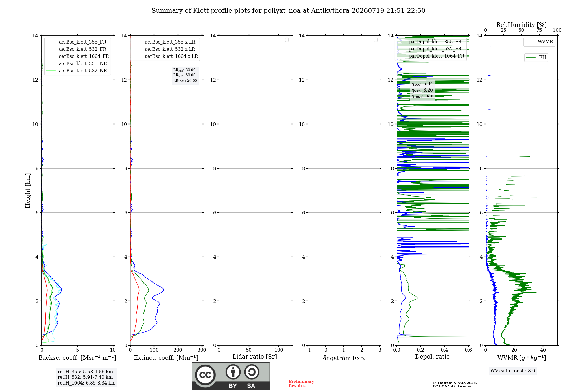This screenshot has height=392, width=577.
Task: Click the green RH legend line marker
Action: point(531,57)
